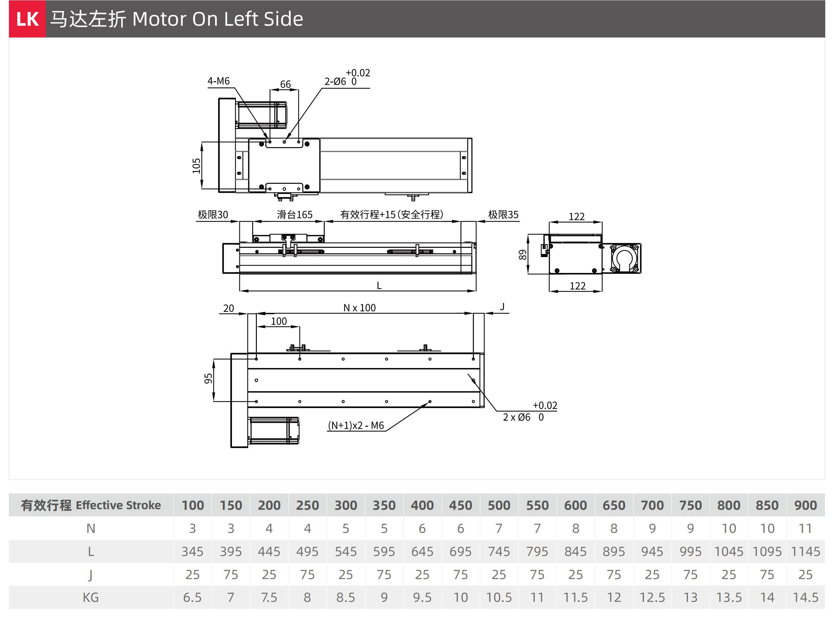Select the 900 stroke column header
This screenshot has height=620, width=840.
coord(806,505)
